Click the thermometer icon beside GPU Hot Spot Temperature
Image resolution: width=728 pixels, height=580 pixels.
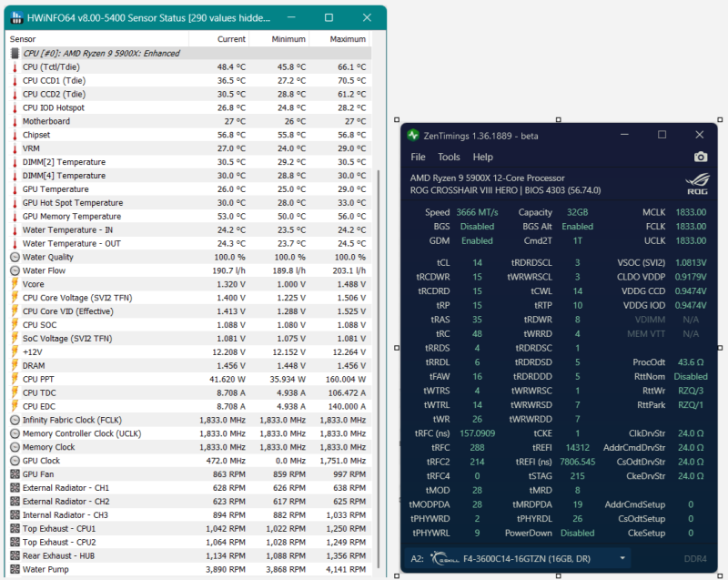tap(15, 203)
